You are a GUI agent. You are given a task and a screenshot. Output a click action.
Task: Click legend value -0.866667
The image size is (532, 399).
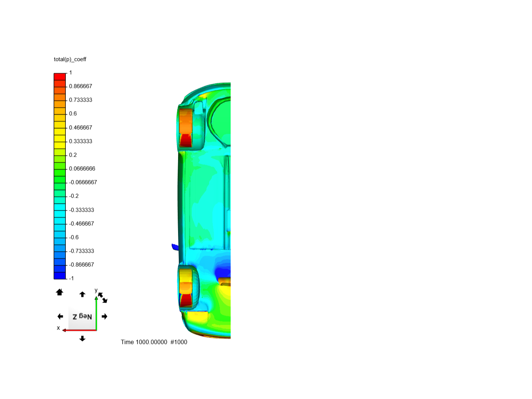point(81,265)
